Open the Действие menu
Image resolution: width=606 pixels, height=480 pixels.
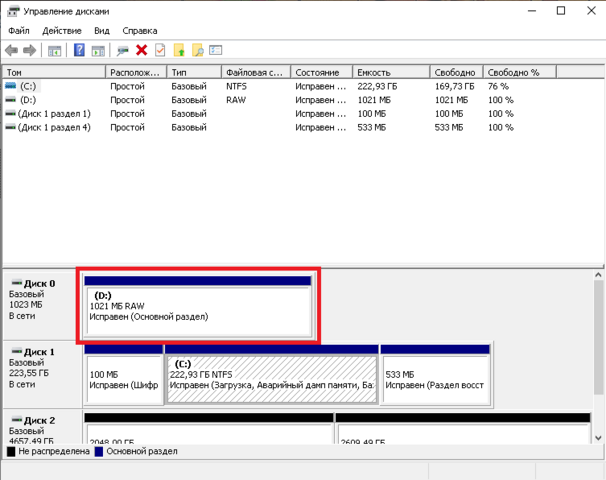point(62,31)
